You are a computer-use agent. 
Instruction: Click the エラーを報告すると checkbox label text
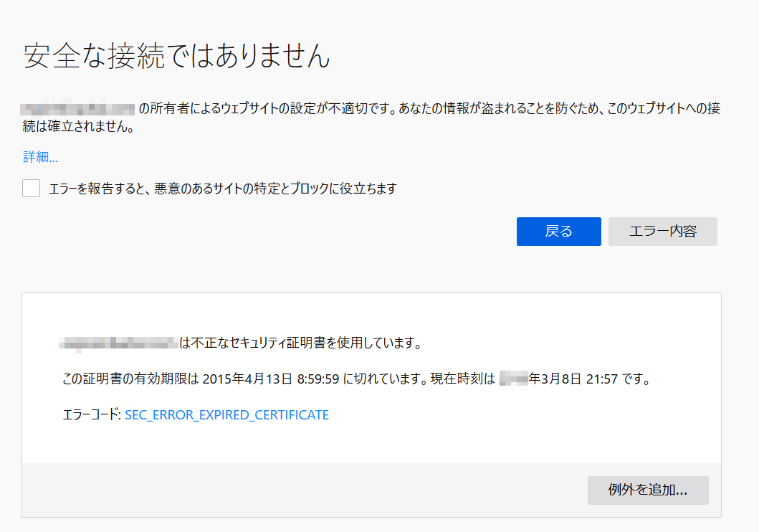[x=222, y=189]
